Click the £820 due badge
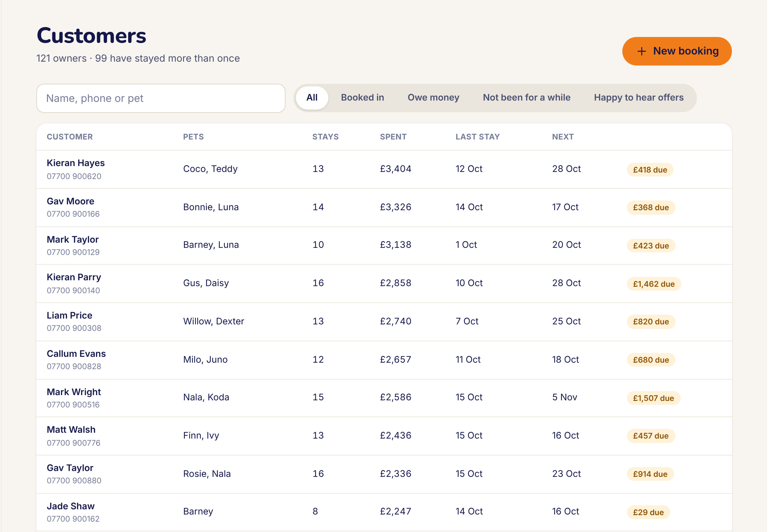The height and width of the screenshot is (532, 767). coord(651,322)
